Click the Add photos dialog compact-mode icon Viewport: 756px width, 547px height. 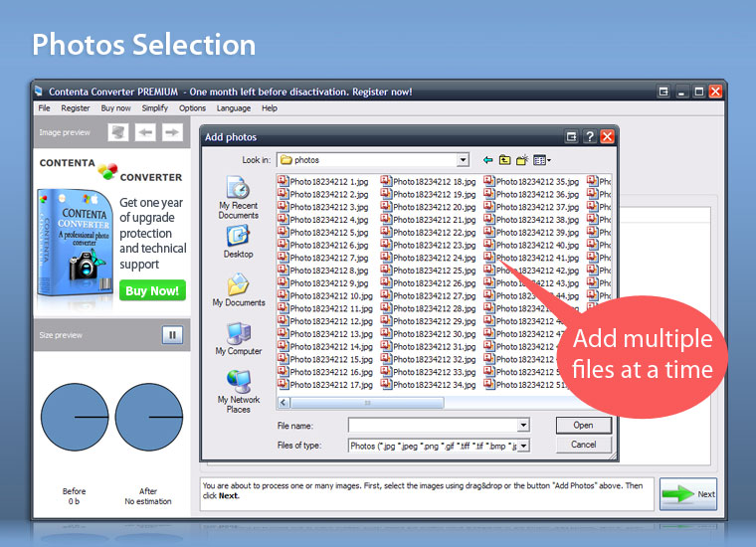(x=571, y=137)
